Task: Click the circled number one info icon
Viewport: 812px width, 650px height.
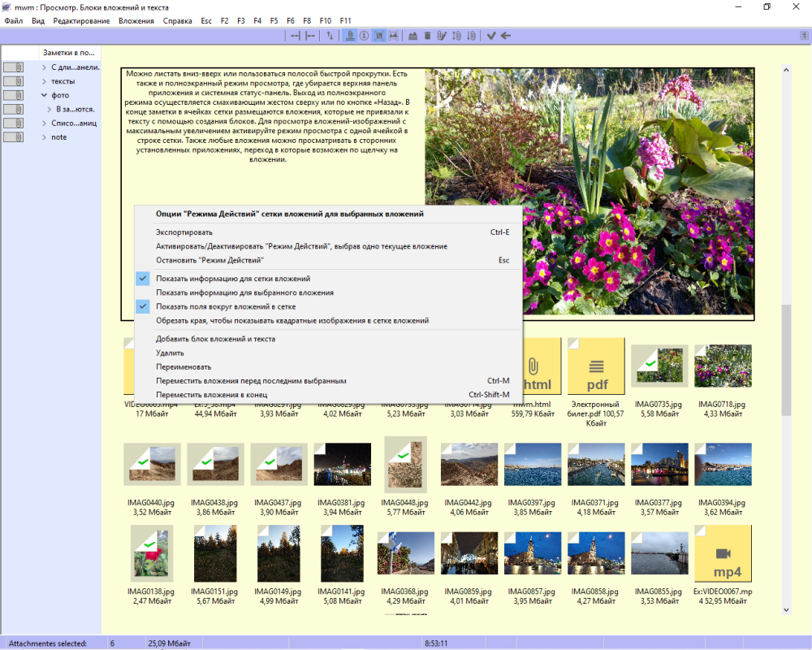Action: [365, 36]
